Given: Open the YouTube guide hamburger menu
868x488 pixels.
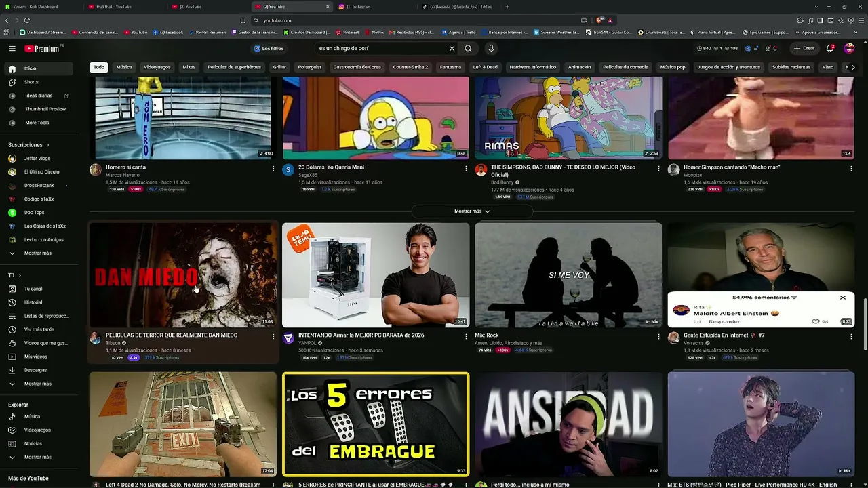Looking at the screenshot, I should pos(12,49).
